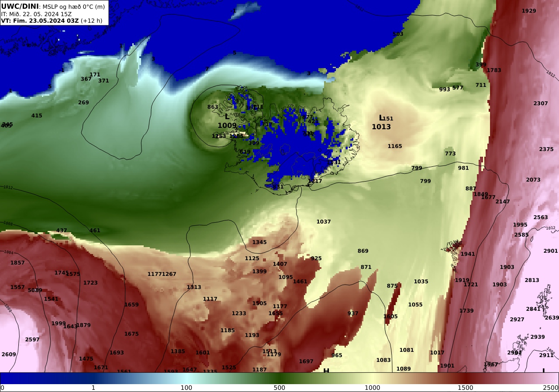
Task: Click the height value 1857
Action: click(x=17, y=263)
